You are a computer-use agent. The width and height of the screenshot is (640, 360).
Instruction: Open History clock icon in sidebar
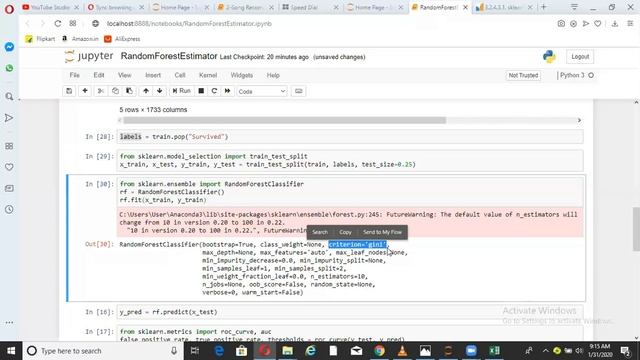click(x=9, y=209)
